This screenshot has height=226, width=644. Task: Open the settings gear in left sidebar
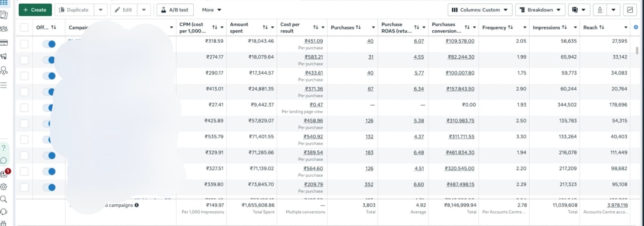coord(4,187)
